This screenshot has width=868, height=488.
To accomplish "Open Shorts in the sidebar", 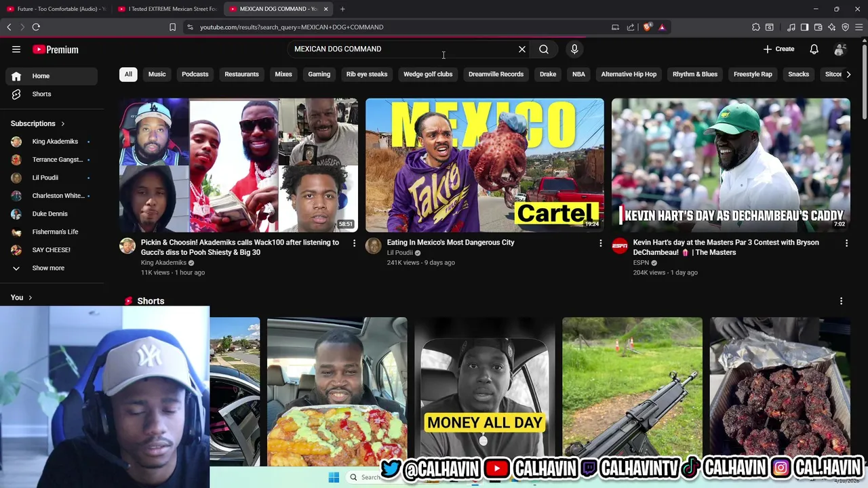I will point(52,94).
